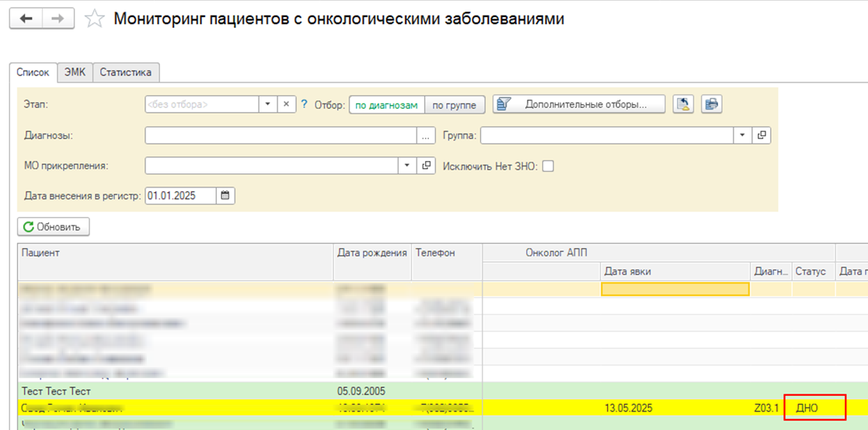This screenshot has height=430, width=868.
Task: Click the back navigation arrow
Action: pos(26,19)
